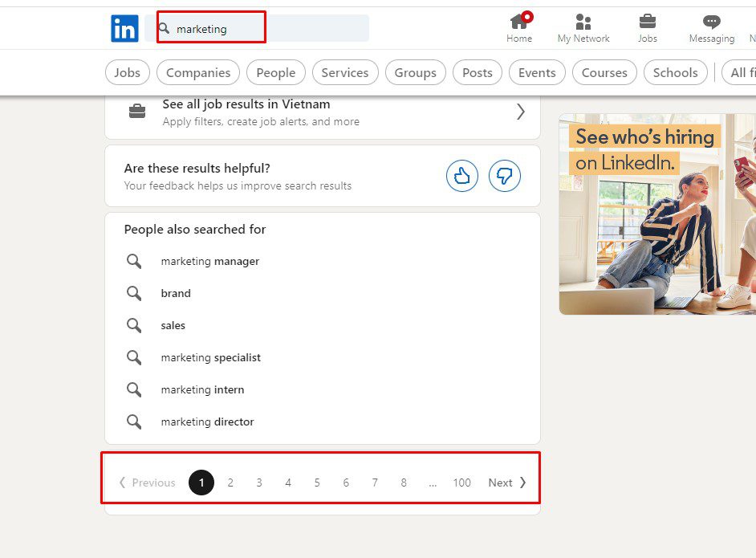
Task: Select the Groups filter pill
Action: [x=416, y=72]
